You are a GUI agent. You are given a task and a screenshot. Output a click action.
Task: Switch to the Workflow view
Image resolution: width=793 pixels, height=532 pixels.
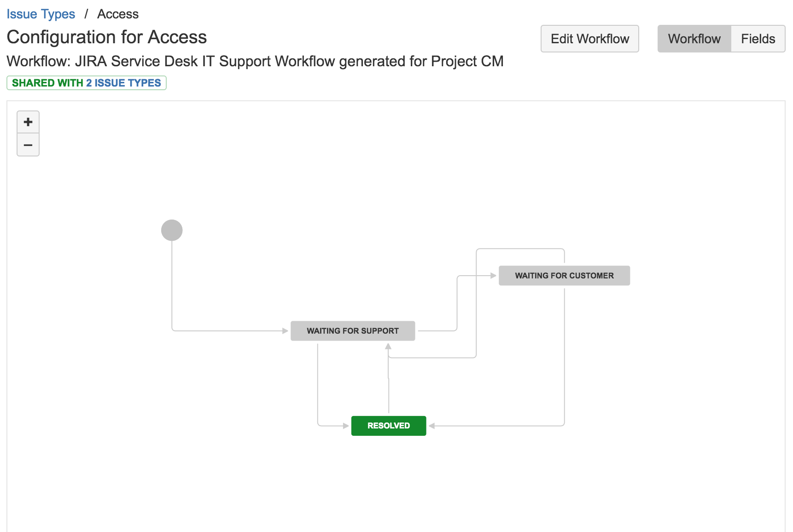pyautogui.click(x=694, y=39)
